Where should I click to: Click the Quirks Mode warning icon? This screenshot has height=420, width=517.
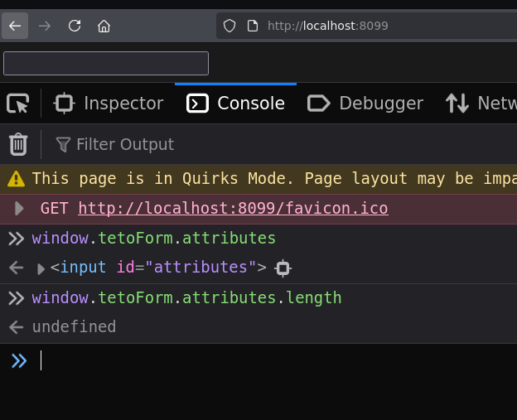click(16, 179)
